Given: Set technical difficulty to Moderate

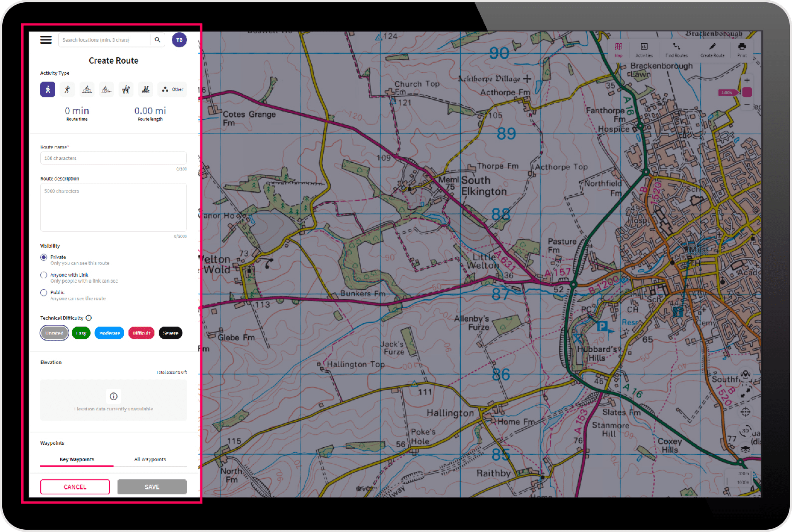Looking at the screenshot, I should (109, 333).
